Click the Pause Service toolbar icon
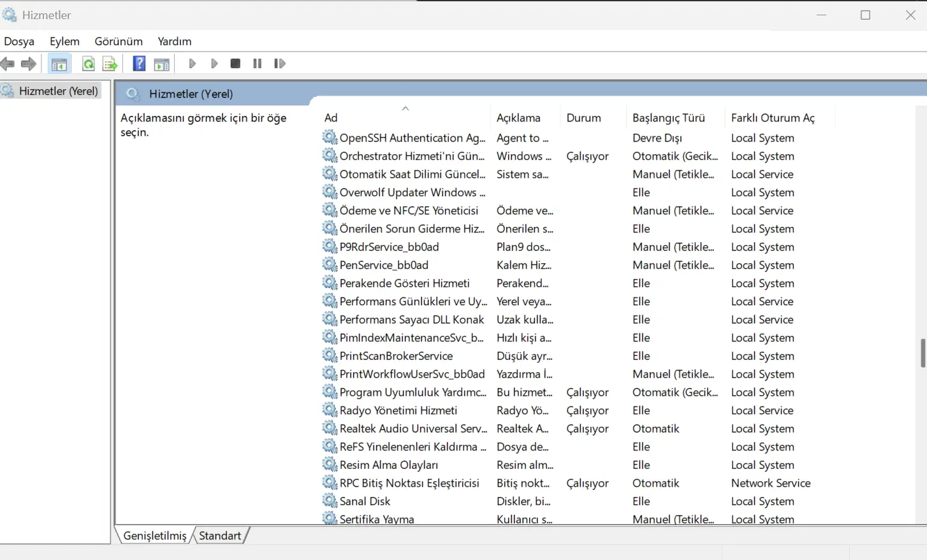927x560 pixels. (x=258, y=64)
